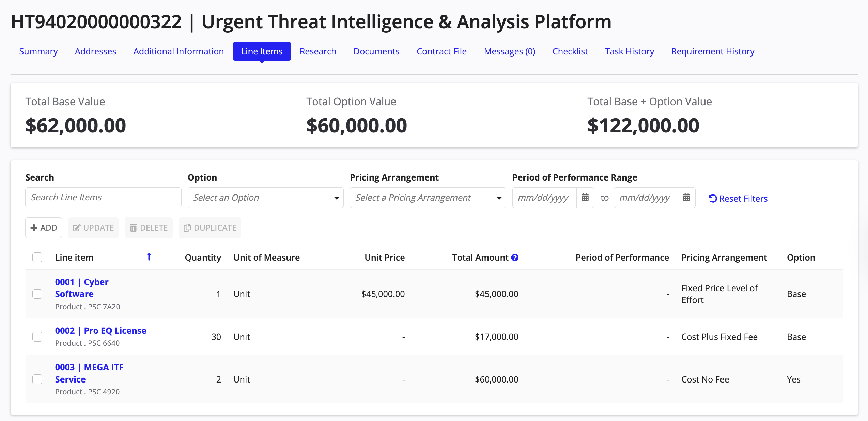
Task: Click the Quantity column header
Action: tap(203, 258)
